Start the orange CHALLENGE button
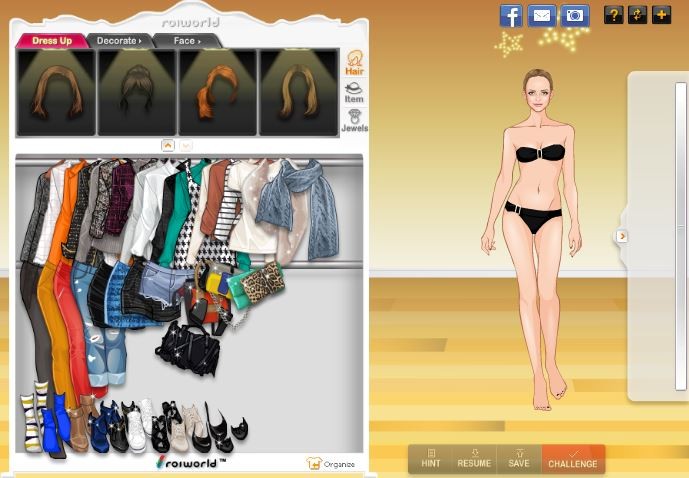Screen dimensions: 689x478 (573, 459)
